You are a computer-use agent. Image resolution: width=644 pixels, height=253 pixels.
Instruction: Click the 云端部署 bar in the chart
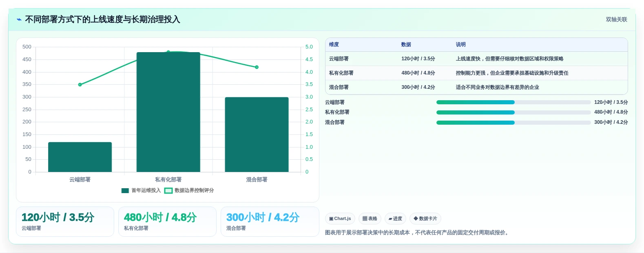(80, 157)
